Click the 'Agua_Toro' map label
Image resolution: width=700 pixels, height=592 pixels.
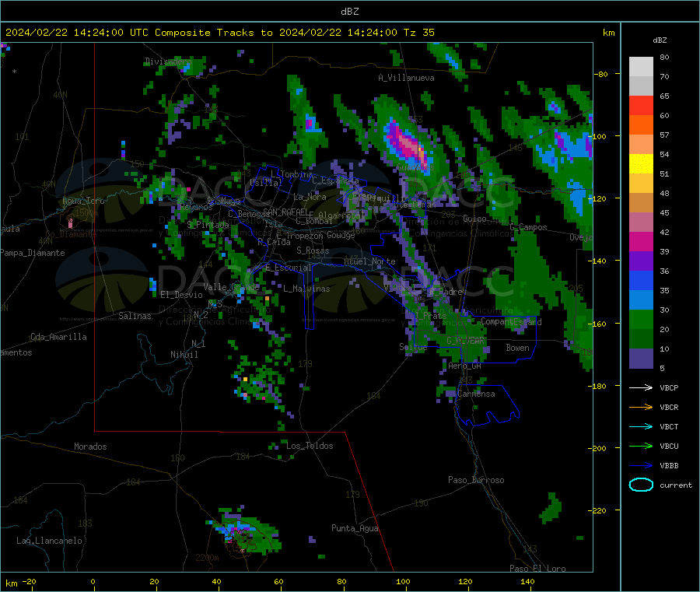coord(83,201)
